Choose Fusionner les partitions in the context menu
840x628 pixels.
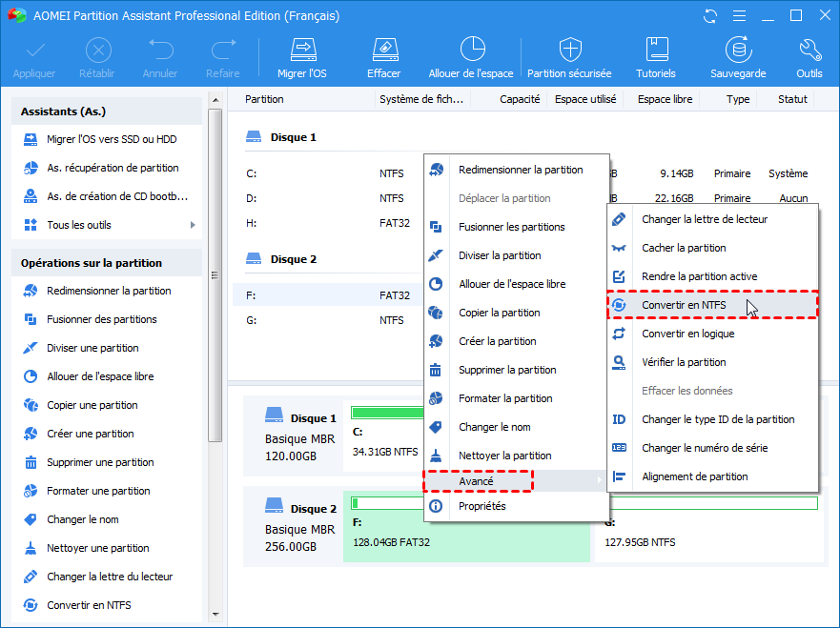pos(517,227)
